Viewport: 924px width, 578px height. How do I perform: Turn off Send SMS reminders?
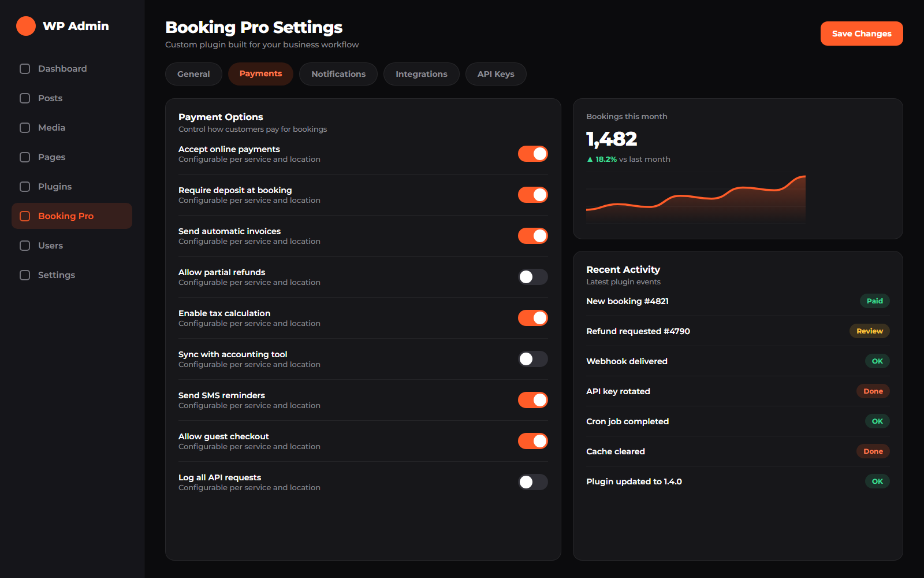click(533, 400)
